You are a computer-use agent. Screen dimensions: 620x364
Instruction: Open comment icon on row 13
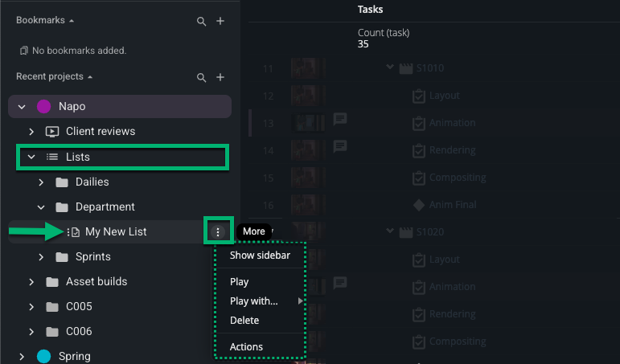click(x=340, y=119)
